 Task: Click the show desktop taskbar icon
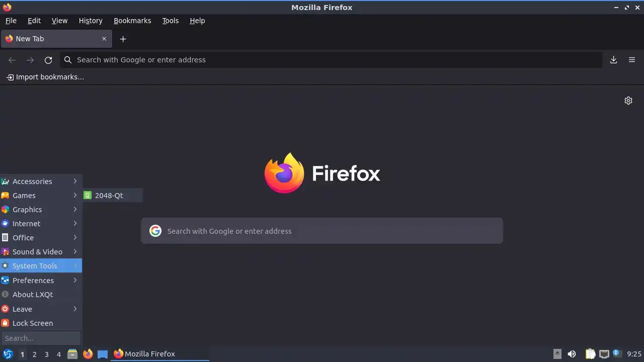coord(103,354)
